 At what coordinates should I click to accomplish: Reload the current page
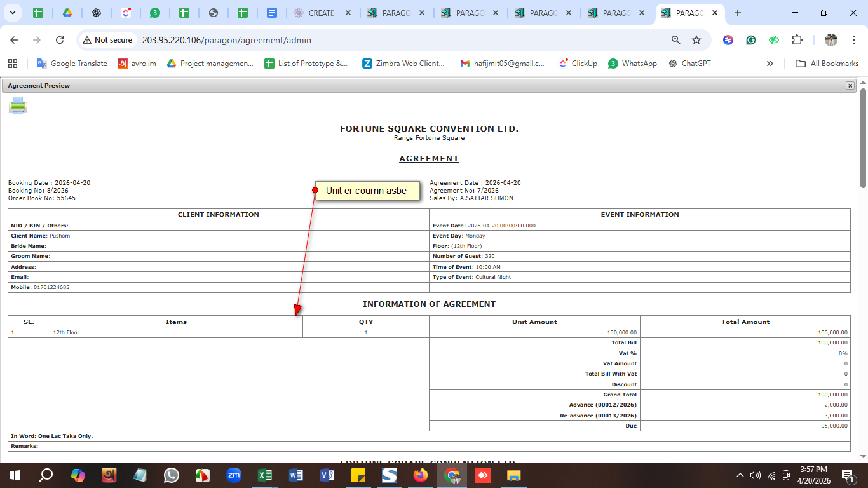(60, 40)
